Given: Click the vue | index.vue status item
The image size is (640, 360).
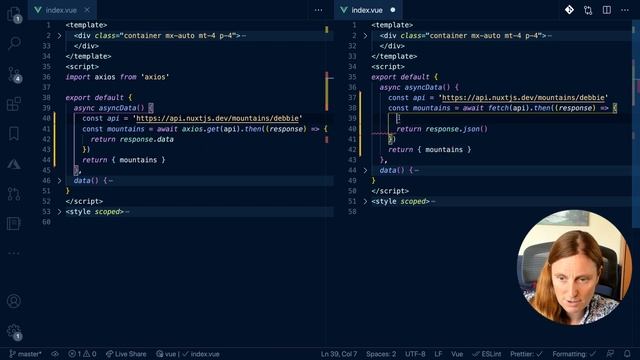Looking at the screenshot, I should click(188, 354).
